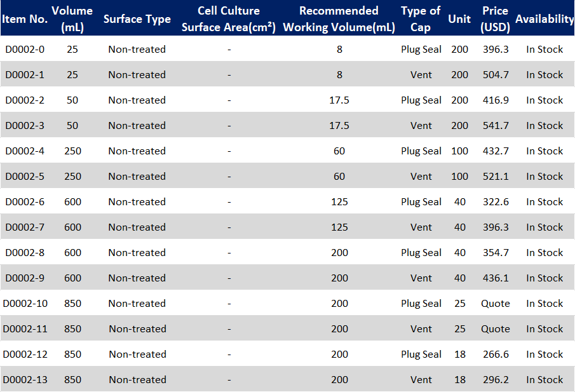
Task: Click Recommended Working Volume header
Action: point(339,18)
